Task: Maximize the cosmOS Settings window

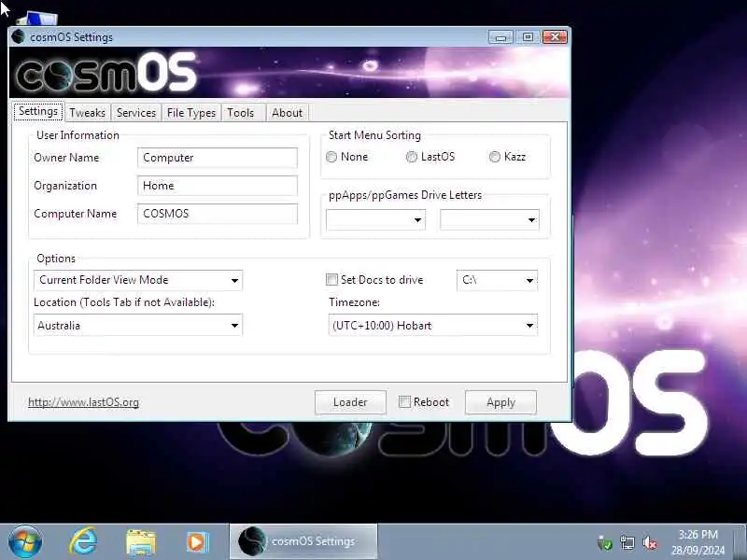Action: point(528,37)
